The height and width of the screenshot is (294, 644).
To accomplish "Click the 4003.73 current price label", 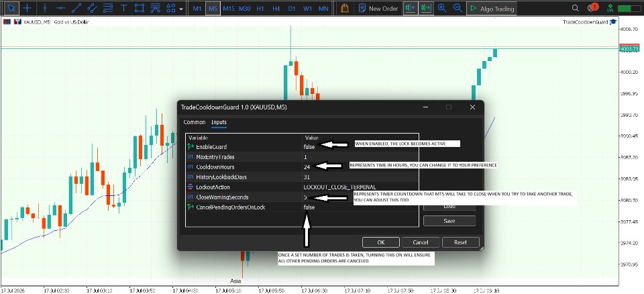I will tap(629, 48).
